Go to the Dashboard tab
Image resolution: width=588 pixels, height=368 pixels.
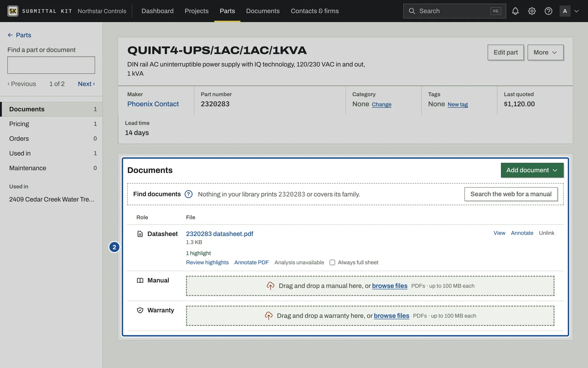157,11
